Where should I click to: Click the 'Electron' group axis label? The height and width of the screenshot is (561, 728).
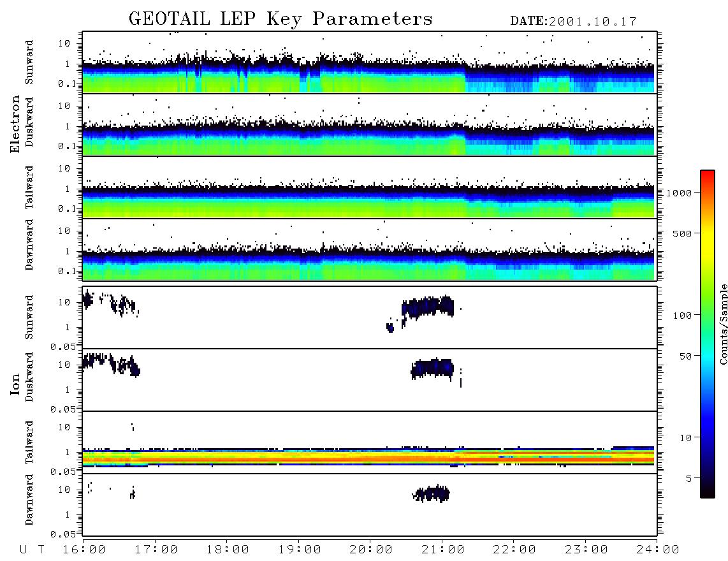15,124
